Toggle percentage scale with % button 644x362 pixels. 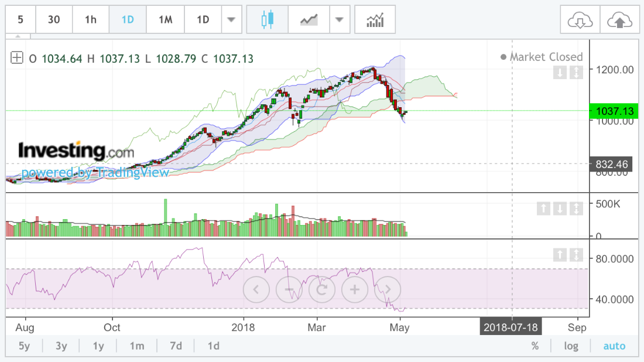(x=535, y=346)
